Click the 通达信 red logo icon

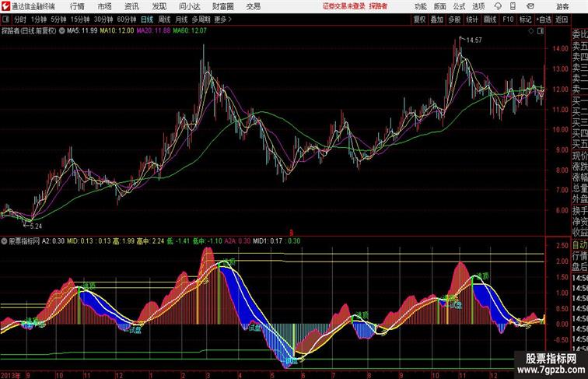pyautogui.click(x=6, y=6)
